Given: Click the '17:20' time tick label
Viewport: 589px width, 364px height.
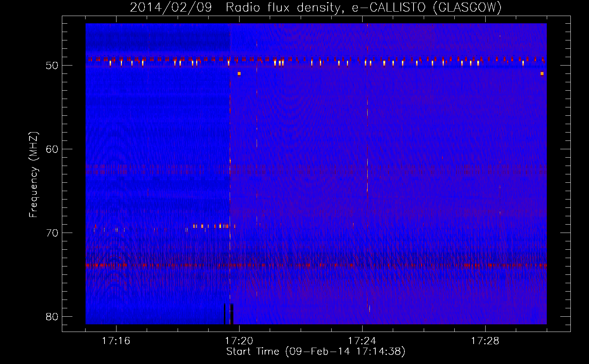Looking at the screenshot, I should (x=239, y=341).
